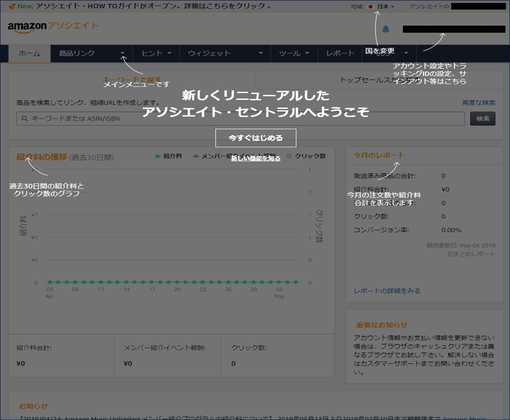This screenshot has width=510, height=420.
Task: Expand the ウィジェット menu arrow
Action: [261, 53]
